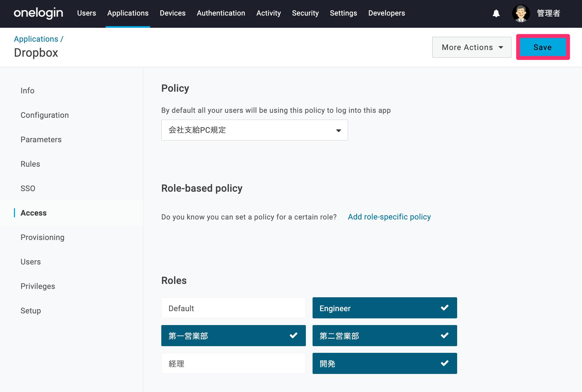Viewport: 582px width, 392px height.
Task: Expand the More Actions dropdown
Action: pyautogui.click(x=472, y=47)
